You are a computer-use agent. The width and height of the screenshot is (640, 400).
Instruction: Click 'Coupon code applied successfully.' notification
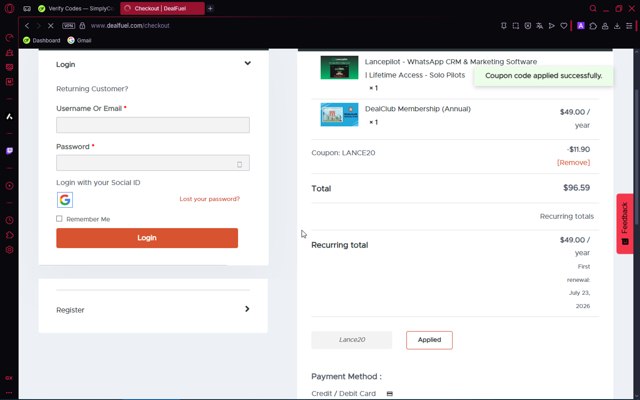click(x=543, y=76)
